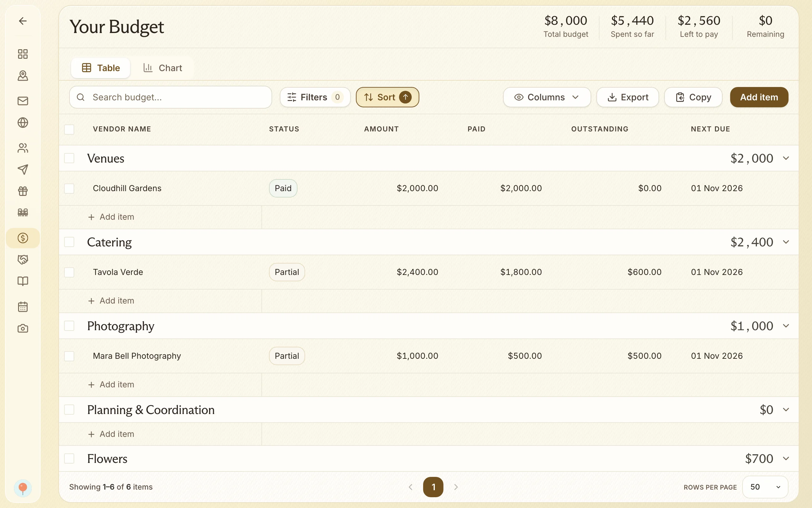Viewport: 812px width, 508px height.
Task: Toggle sort direction arrow
Action: point(405,97)
